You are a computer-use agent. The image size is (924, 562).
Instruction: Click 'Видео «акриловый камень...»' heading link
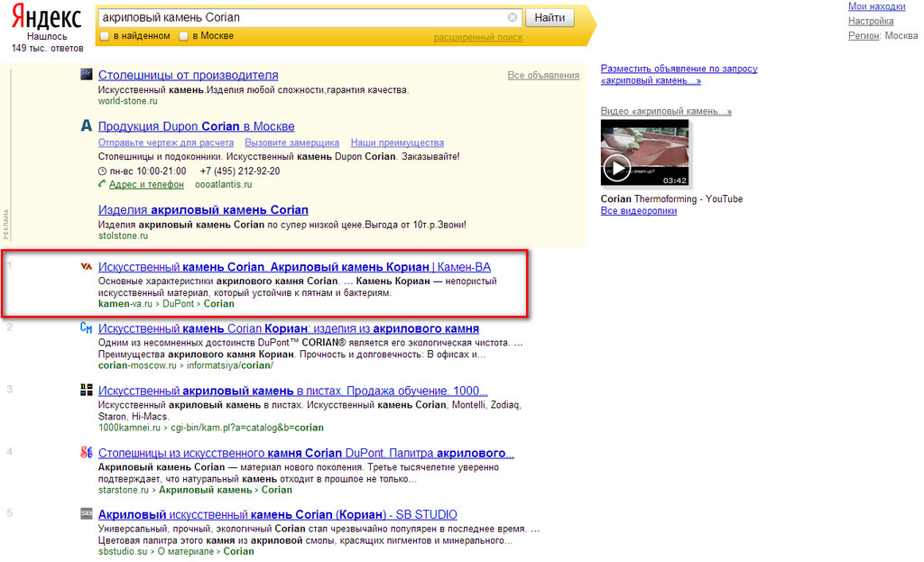(666, 111)
